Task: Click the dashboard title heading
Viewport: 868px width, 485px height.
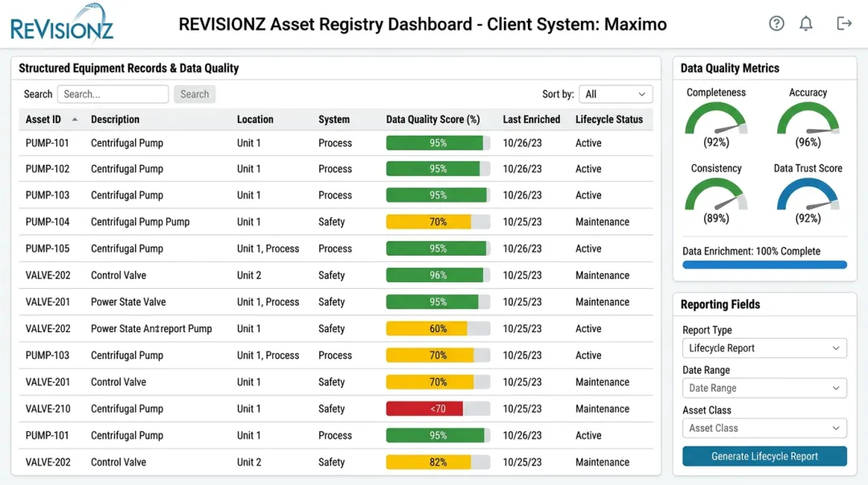Action: pos(423,24)
